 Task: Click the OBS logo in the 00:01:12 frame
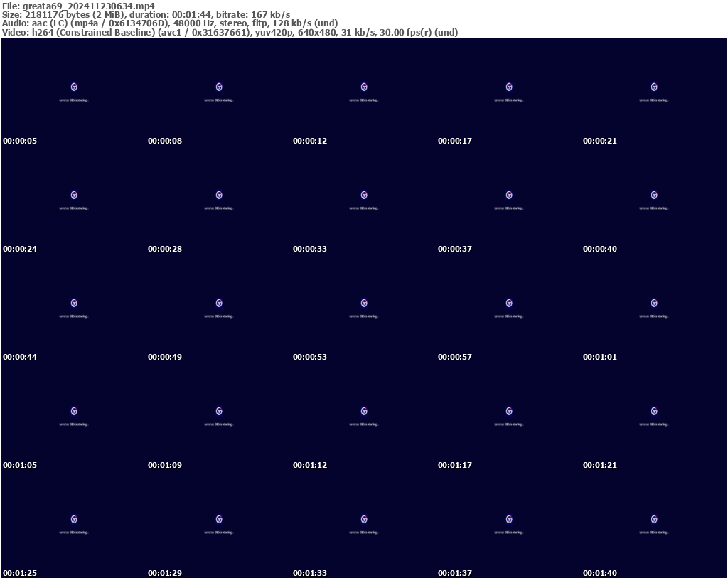364,411
